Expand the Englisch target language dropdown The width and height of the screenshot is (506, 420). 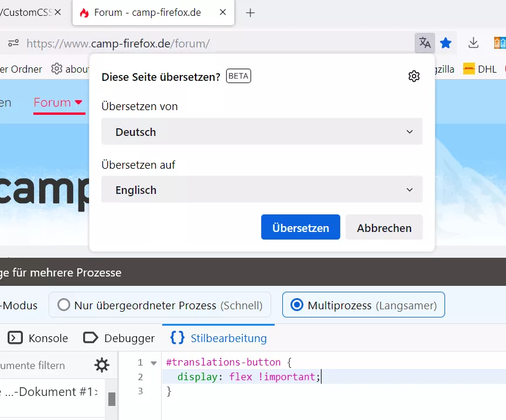point(262,190)
